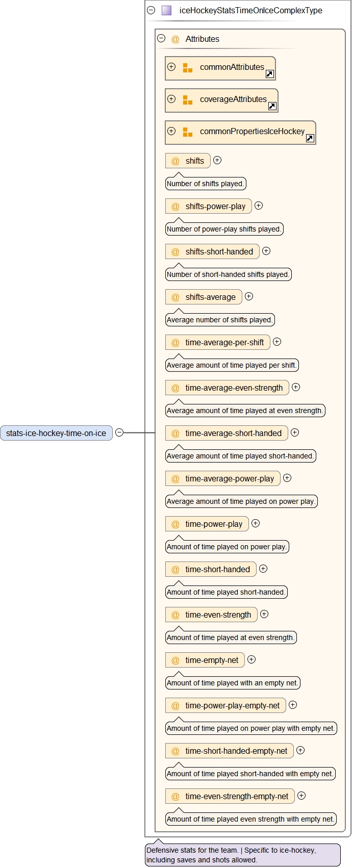
Task: Click the @ icon beside Attributes header
Action: point(175,39)
